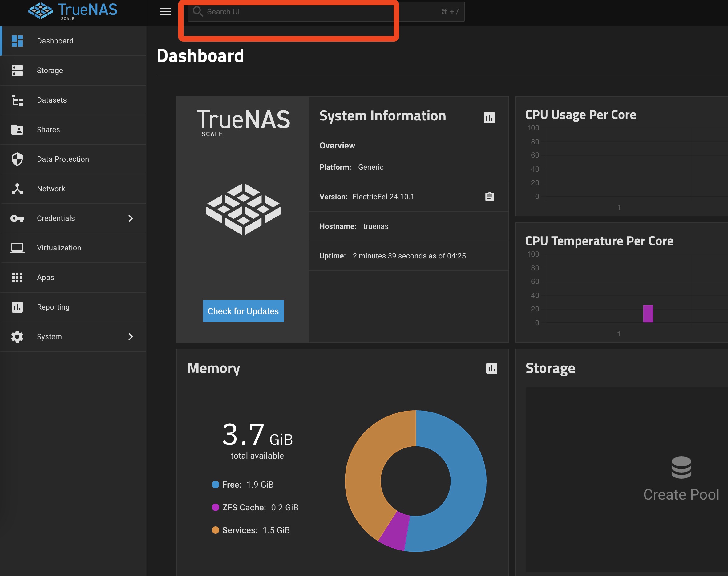Click the TrueNAS SCALE logo in header

[73, 11]
